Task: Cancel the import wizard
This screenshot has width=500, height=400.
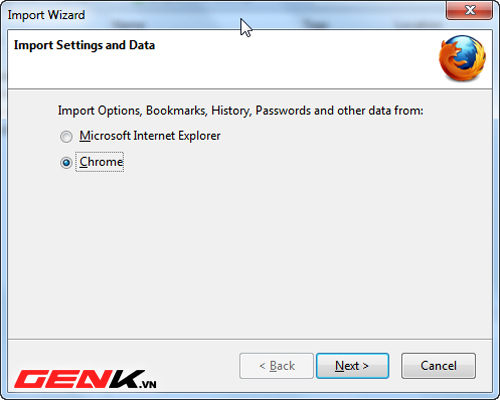Action: point(438,366)
